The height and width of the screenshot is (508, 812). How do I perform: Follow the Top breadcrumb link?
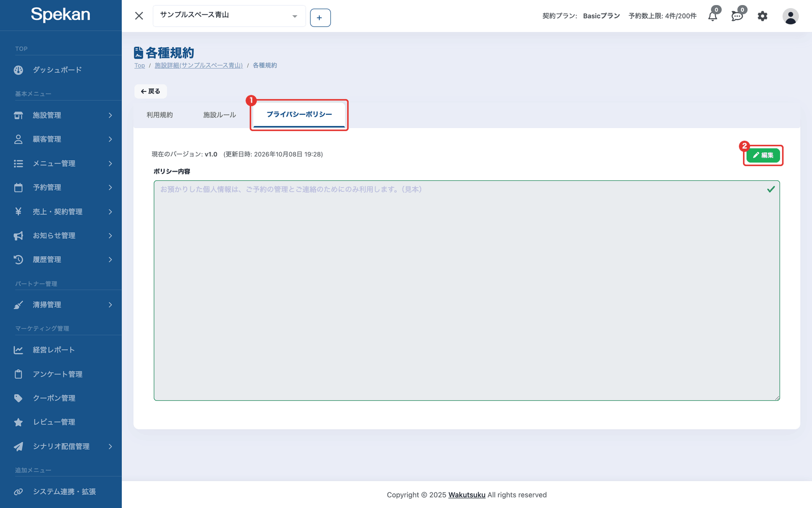140,66
